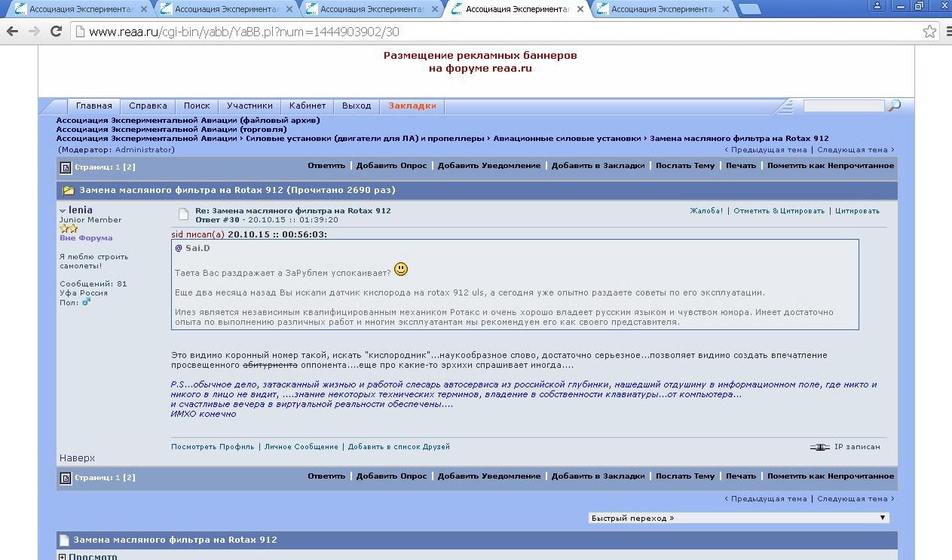Click the document icon in bottom topic header
Image resolution: width=952 pixels, height=560 pixels.
[x=65, y=540]
